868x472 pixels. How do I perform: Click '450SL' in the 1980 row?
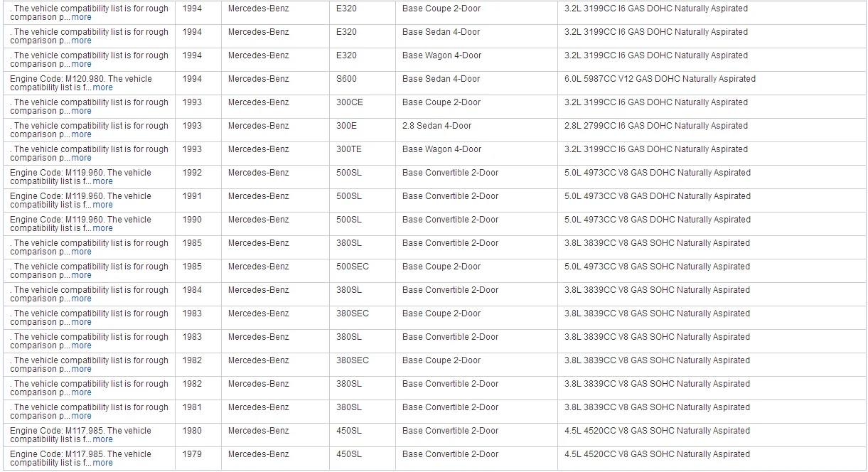click(349, 431)
